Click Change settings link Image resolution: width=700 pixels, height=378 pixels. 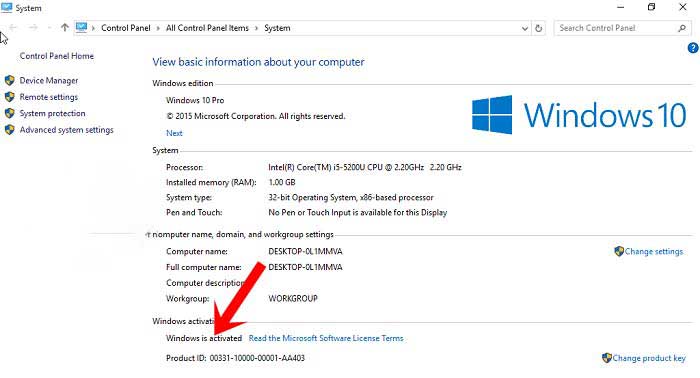(654, 251)
